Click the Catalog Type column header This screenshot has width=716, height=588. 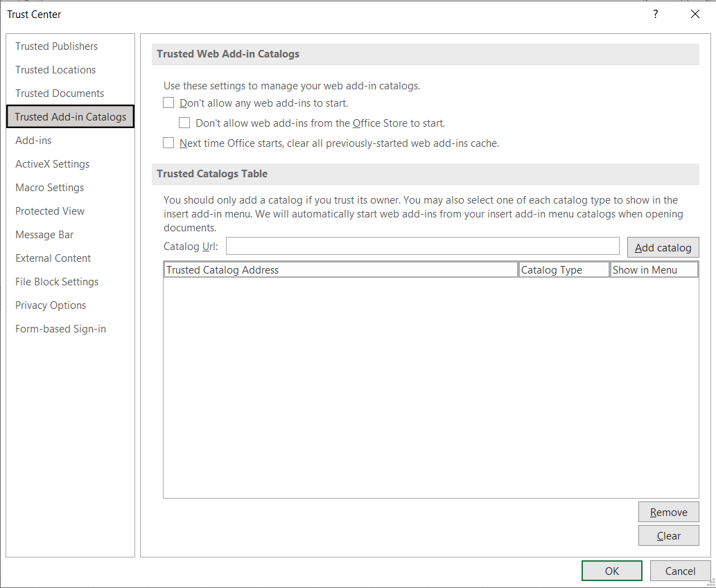pos(564,270)
